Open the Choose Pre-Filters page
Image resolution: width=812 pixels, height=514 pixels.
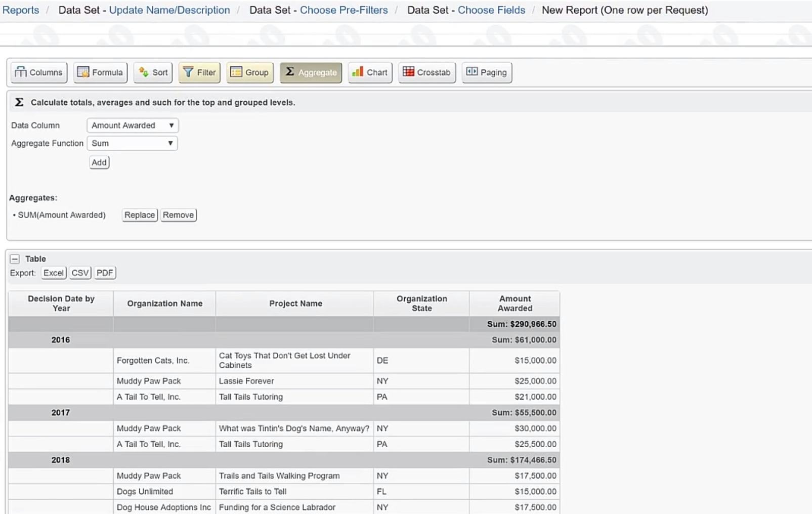click(x=344, y=10)
